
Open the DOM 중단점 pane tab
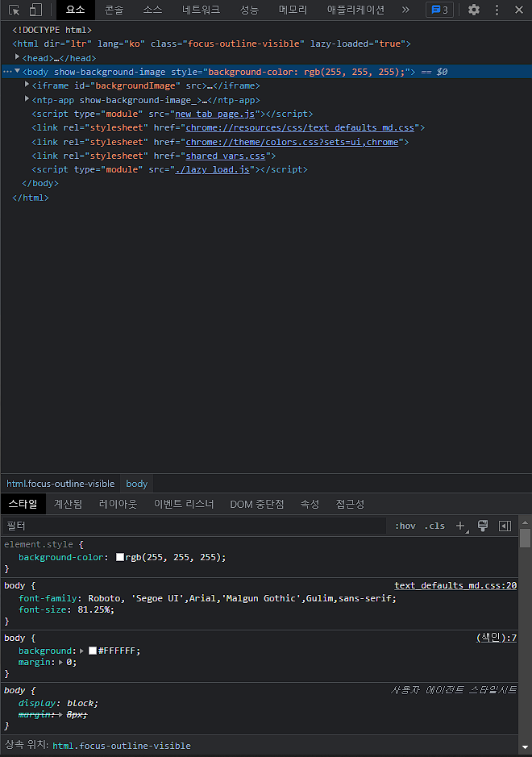[257, 504]
